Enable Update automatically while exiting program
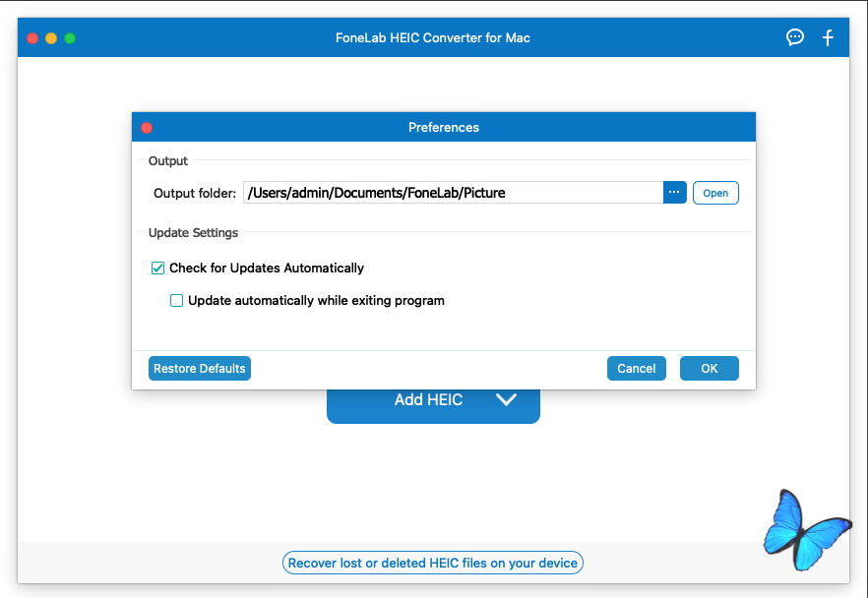This screenshot has height=598, width=868. [177, 301]
